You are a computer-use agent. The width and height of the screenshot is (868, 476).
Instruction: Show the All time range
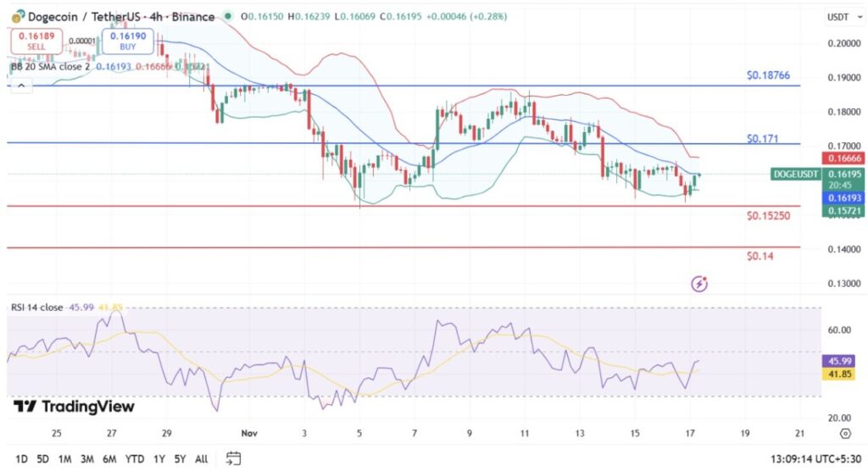pos(201,459)
